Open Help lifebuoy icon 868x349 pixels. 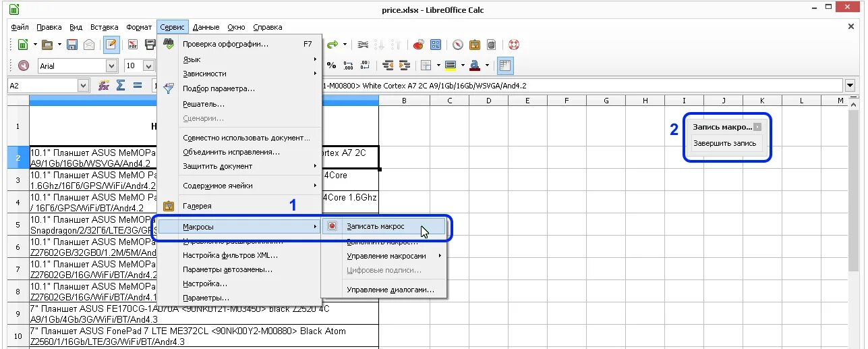point(514,45)
